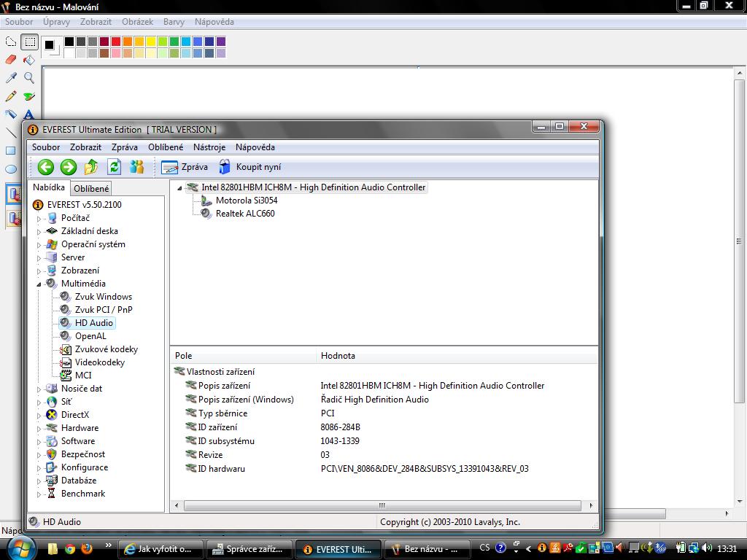747x560 pixels.
Task: Open the users icon in the EVEREST toolbar
Action: click(x=136, y=167)
